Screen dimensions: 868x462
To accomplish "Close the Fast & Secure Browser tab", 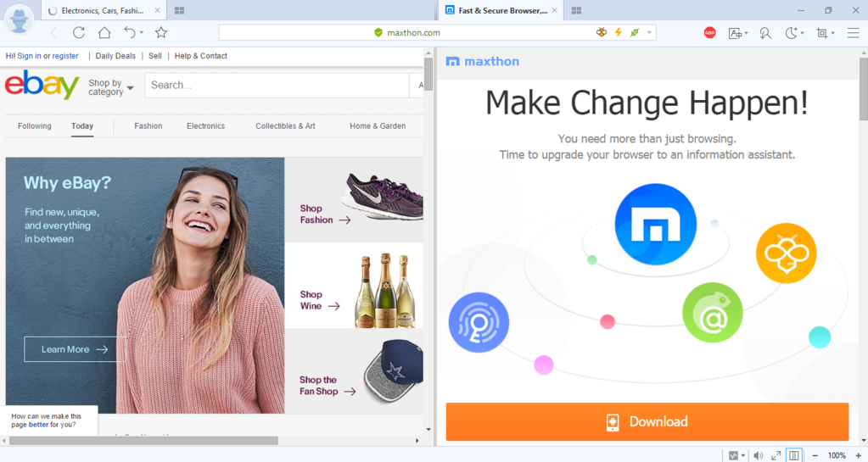I will 554,10.
